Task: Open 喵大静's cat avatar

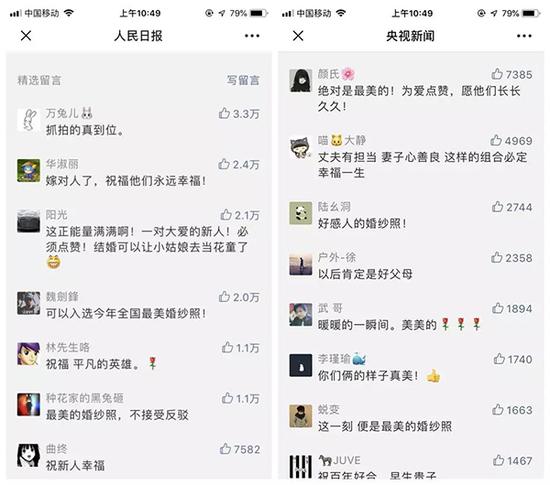Action: pos(301,147)
